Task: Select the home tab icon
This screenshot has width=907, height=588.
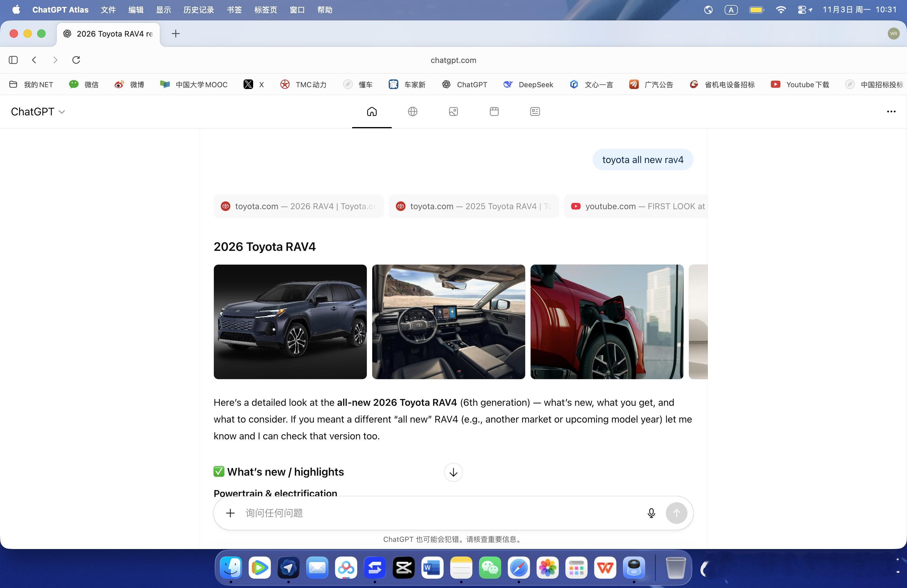Action: coord(372,111)
